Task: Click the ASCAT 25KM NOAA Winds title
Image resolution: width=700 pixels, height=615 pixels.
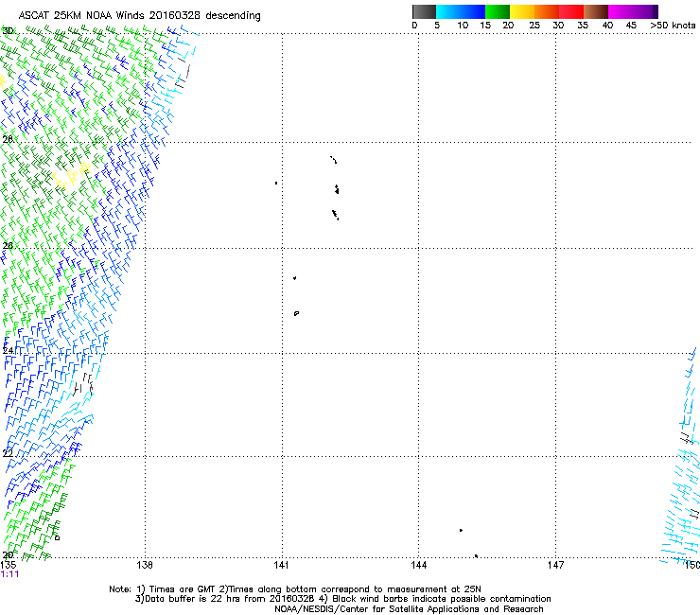Action: [x=139, y=15]
